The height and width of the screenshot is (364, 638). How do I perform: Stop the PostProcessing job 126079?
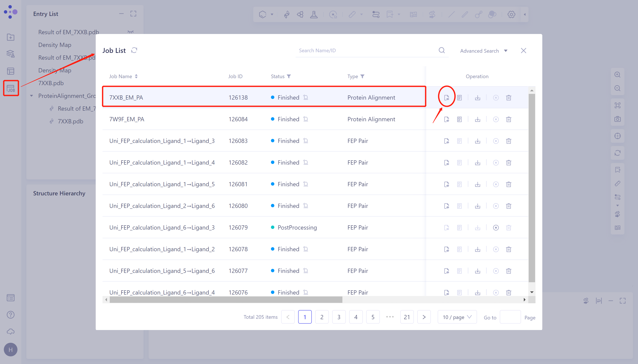click(496, 227)
